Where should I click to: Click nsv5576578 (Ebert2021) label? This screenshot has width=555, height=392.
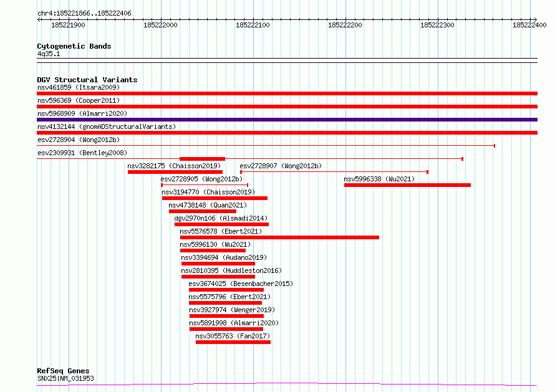(221, 231)
